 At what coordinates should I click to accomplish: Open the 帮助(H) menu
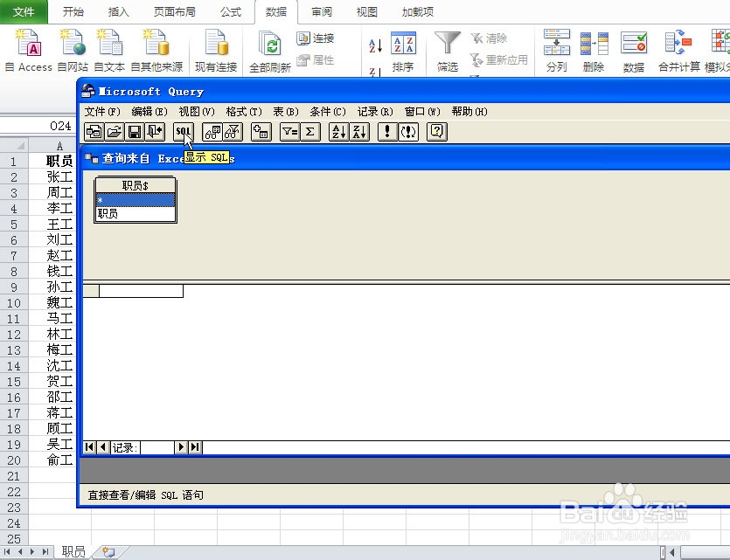pyautogui.click(x=469, y=112)
